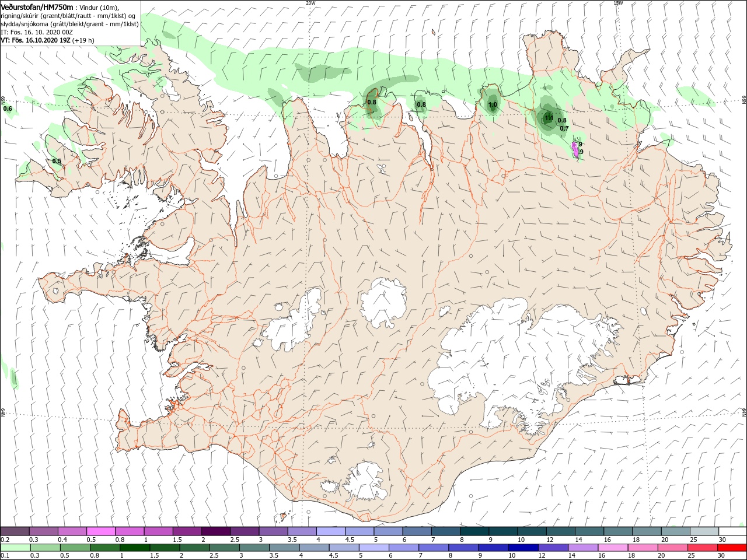Select the periwinkle 7–8 swatch in lower legend
The image size is (747, 560).
tap(433, 548)
